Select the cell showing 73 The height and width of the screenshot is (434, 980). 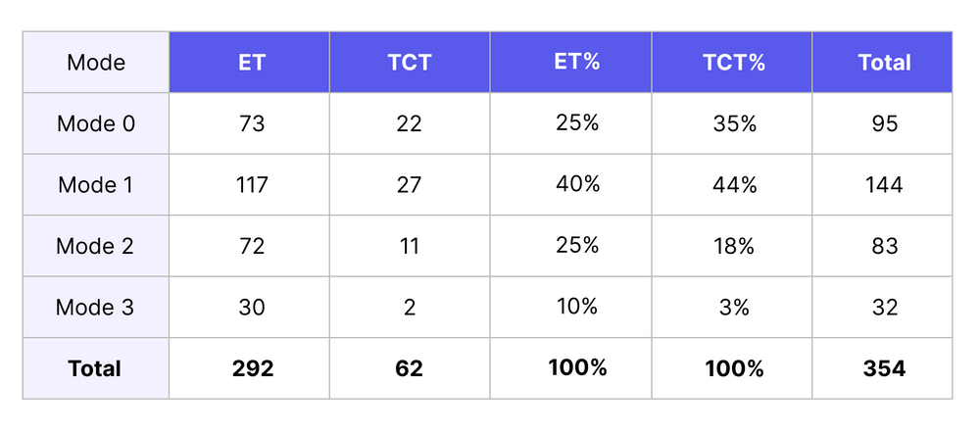pyautogui.click(x=252, y=123)
